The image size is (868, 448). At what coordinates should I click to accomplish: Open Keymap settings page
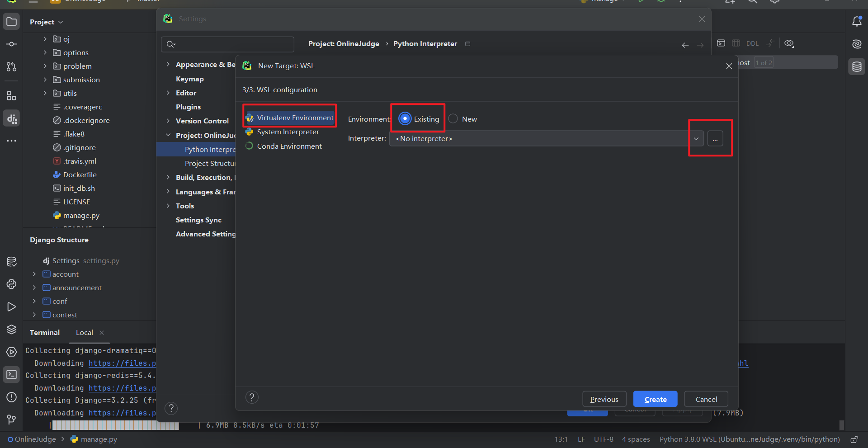190,79
